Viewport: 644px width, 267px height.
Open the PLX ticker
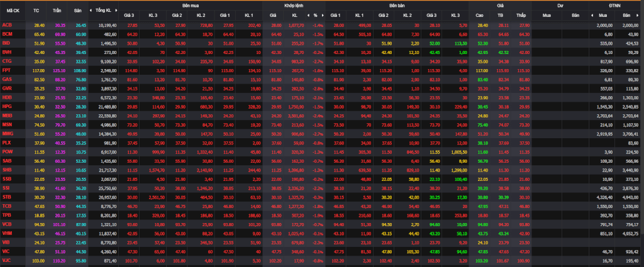(6, 143)
